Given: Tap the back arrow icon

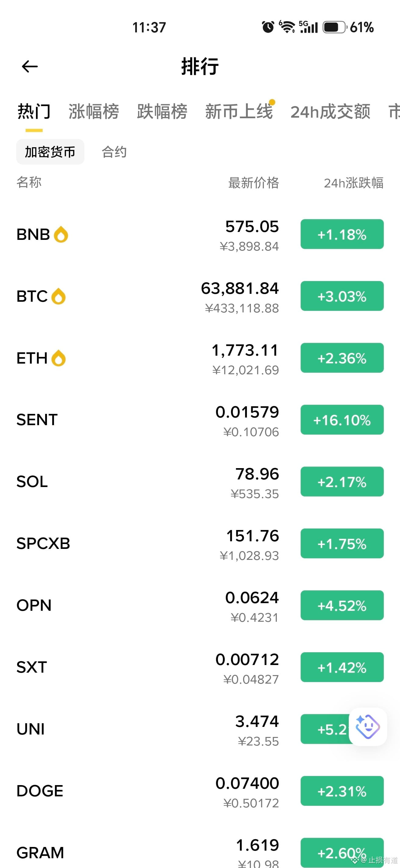Looking at the screenshot, I should 30,66.
